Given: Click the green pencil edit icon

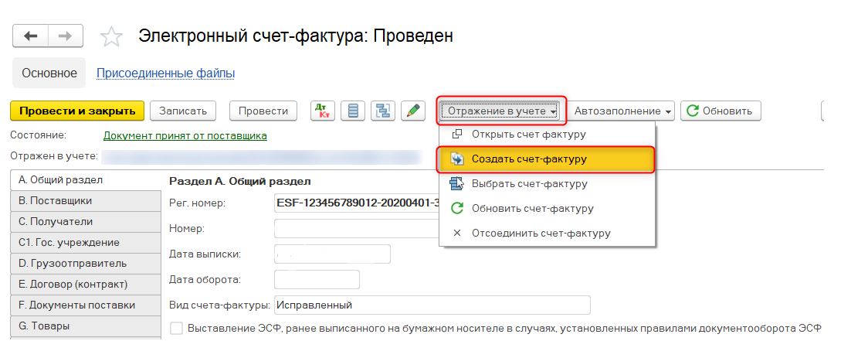Looking at the screenshot, I should tap(414, 111).
